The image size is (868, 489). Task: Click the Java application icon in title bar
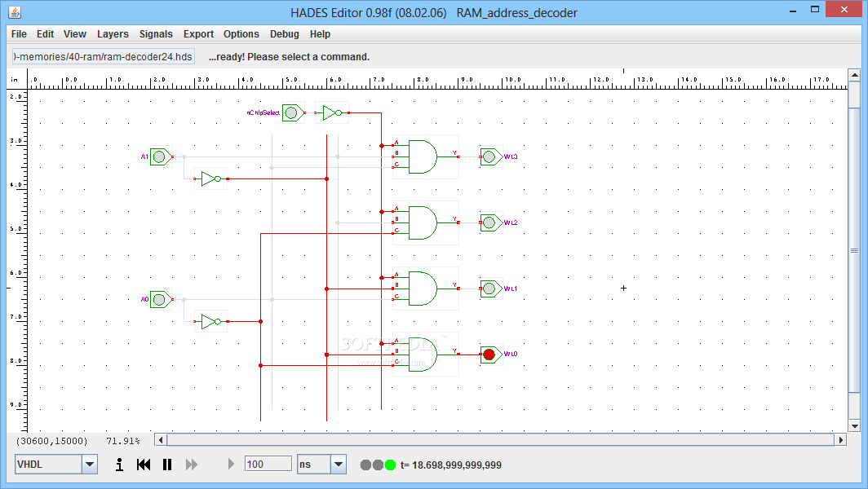tap(15, 11)
